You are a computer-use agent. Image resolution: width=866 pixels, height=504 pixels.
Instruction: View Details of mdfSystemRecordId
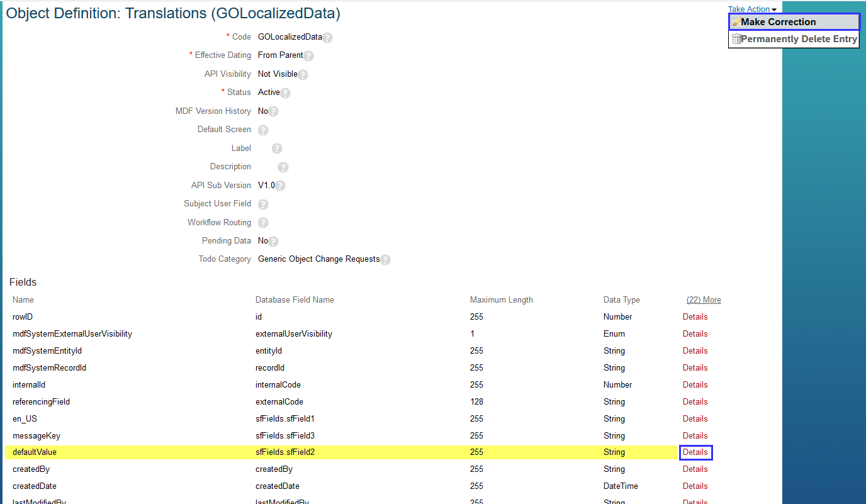[x=695, y=368]
